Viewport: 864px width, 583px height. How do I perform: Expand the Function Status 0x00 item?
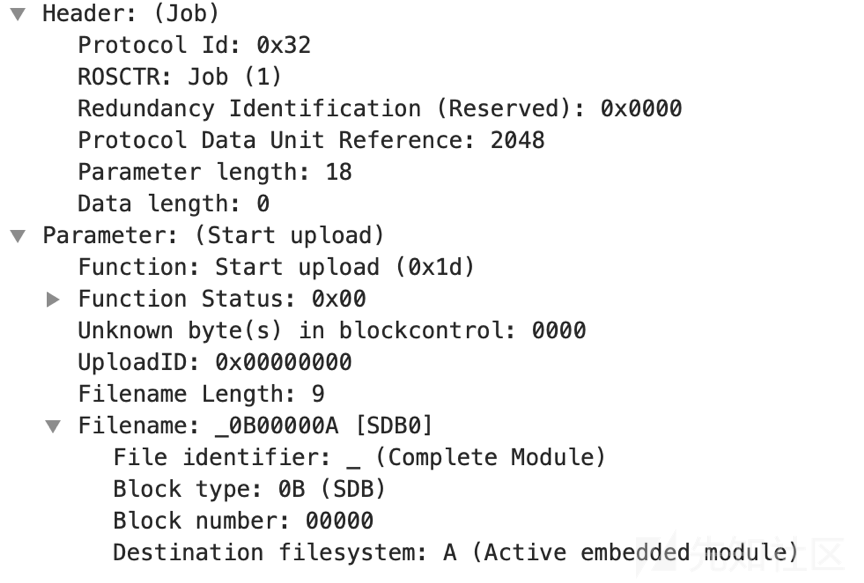tap(53, 299)
